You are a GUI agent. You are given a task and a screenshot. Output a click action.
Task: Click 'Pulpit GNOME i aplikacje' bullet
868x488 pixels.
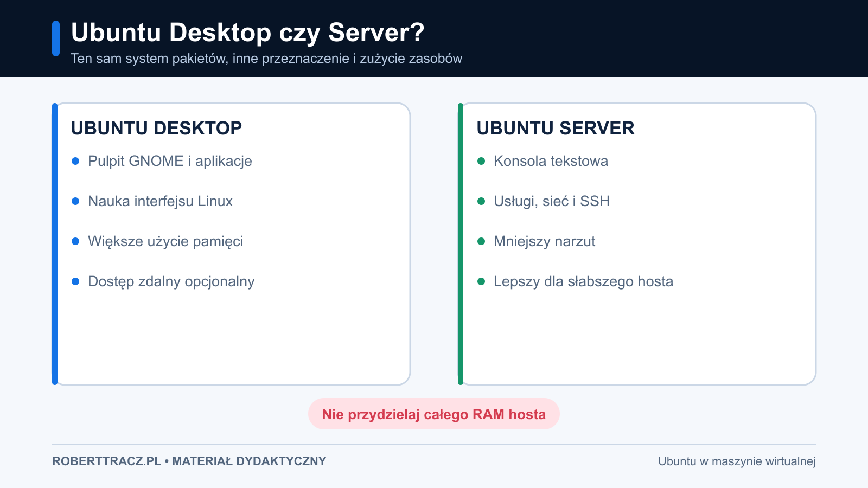point(170,161)
